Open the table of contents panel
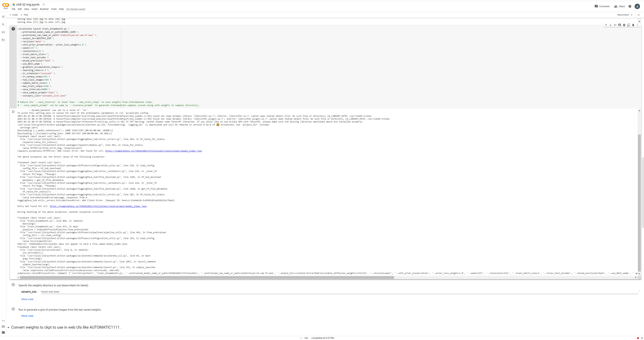The height and width of the screenshot is (340, 644). coord(3,17)
